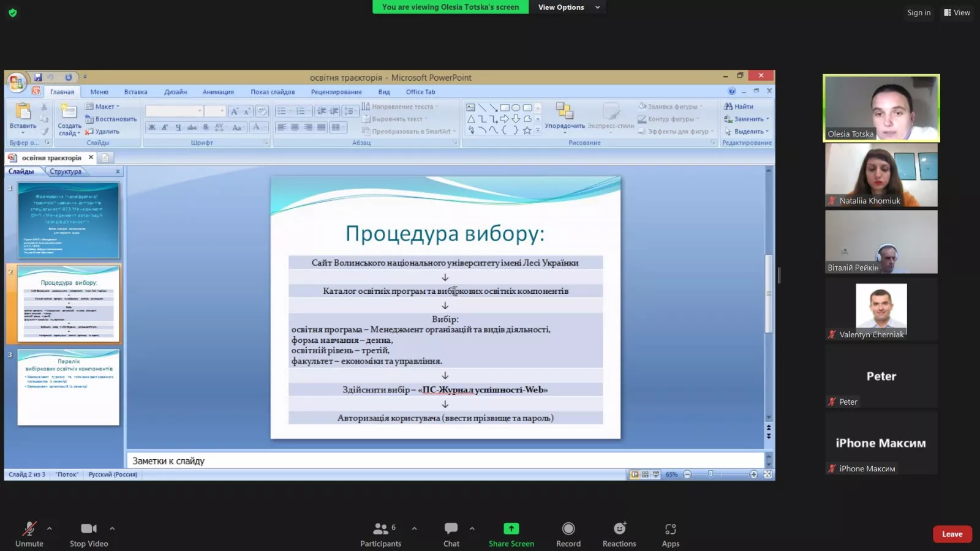Unmute your microphone in Zoom
Screen dimensions: 980x551
[29, 533]
